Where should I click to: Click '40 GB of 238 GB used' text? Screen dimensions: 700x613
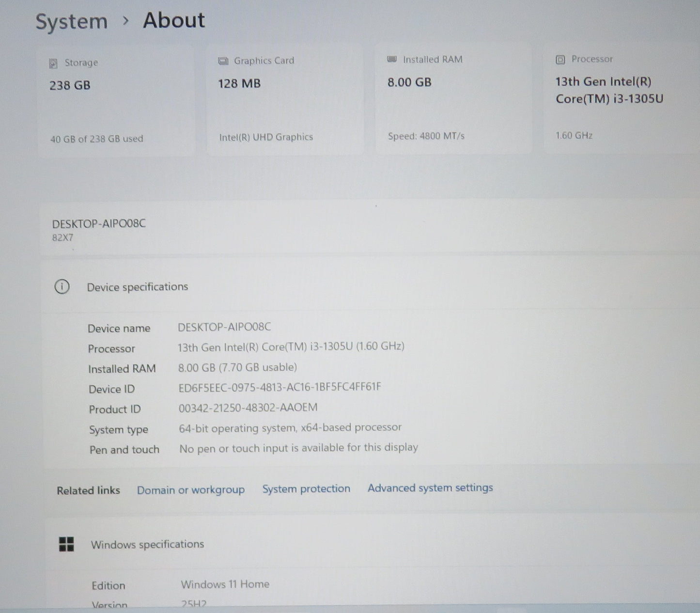click(97, 139)
